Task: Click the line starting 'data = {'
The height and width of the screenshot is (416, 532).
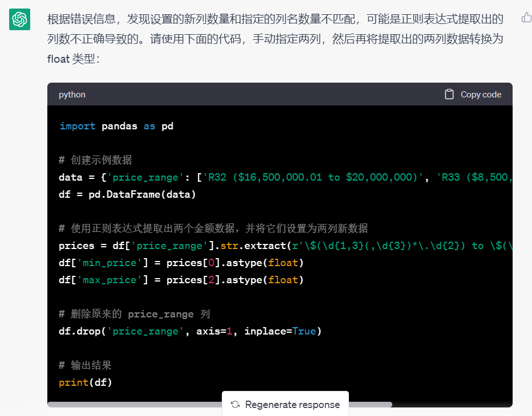Action: pyautogui.click(x=285, y=177)
